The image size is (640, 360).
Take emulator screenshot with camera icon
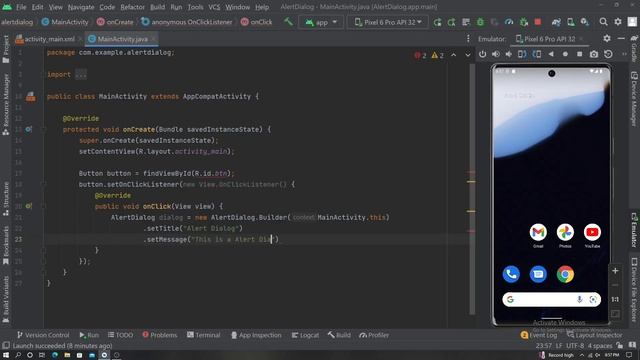coord(594,54)
